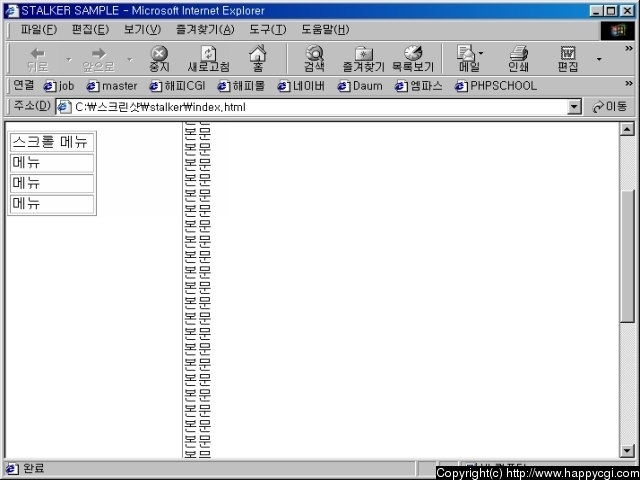Open the job link in Links bar

point(59,86)
